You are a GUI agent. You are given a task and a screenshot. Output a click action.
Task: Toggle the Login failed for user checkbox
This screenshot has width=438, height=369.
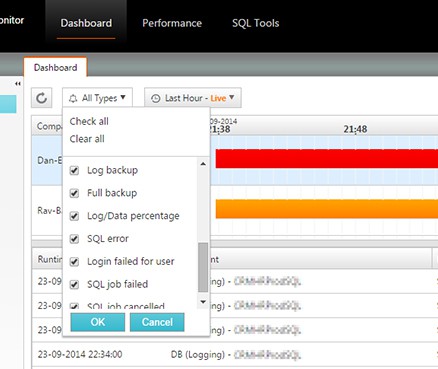(74, 262)
